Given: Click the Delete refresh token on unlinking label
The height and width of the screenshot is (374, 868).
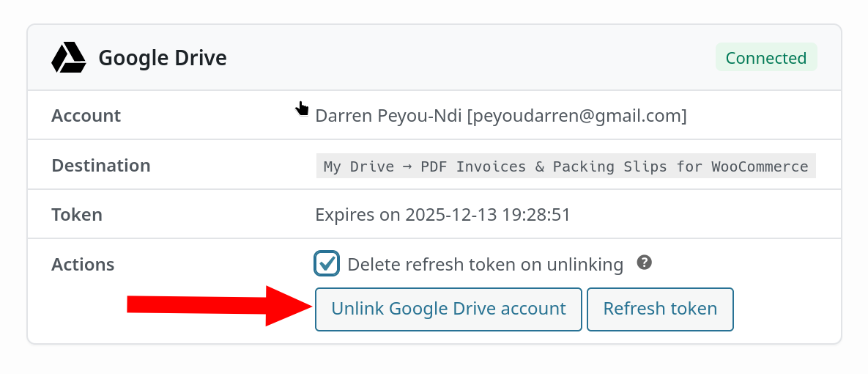Looking at the screenshot, I should [x=485, y=264].
